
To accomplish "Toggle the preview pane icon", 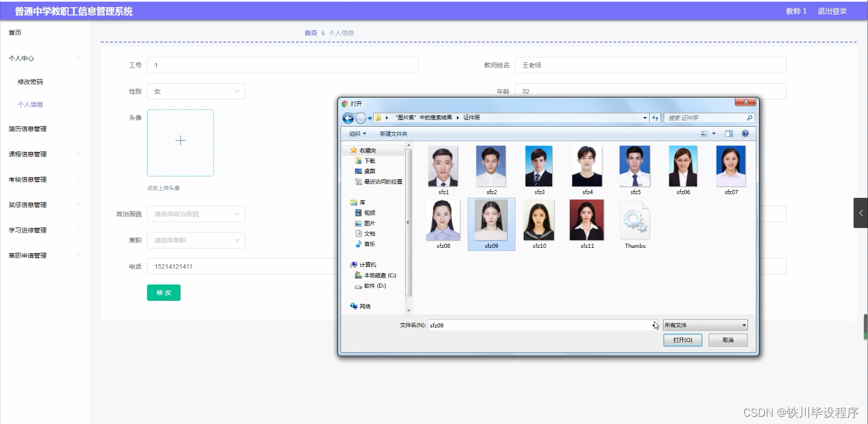I will (728, 133).
